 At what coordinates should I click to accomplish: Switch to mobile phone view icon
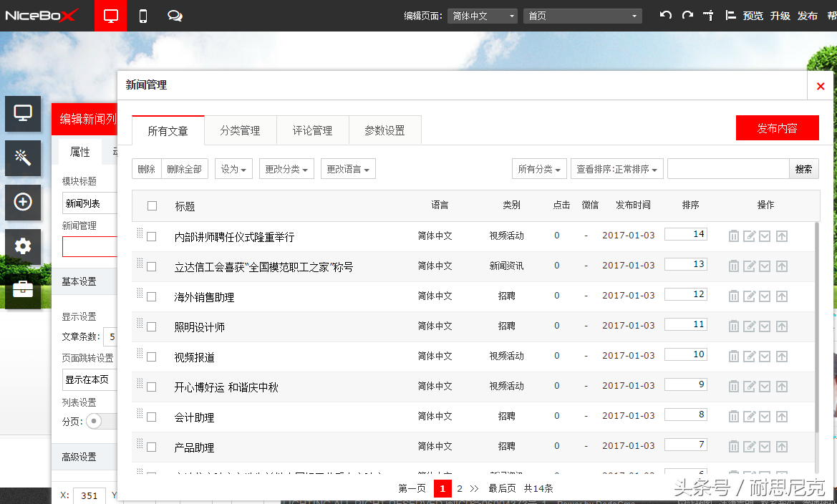coord(143,16)
